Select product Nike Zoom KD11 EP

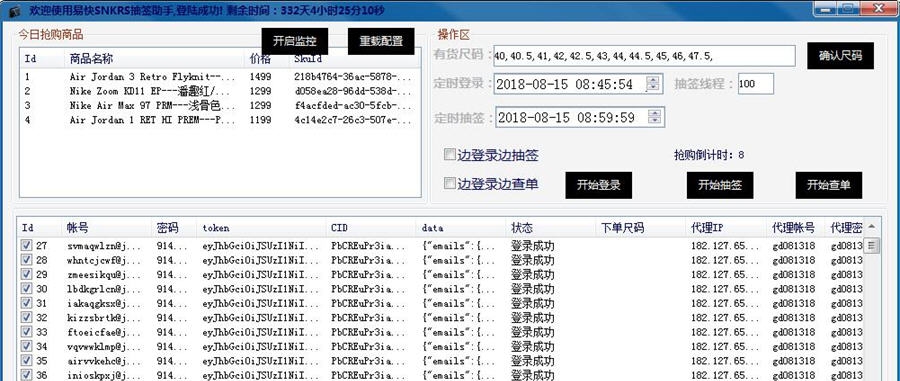tap(150, 91)
